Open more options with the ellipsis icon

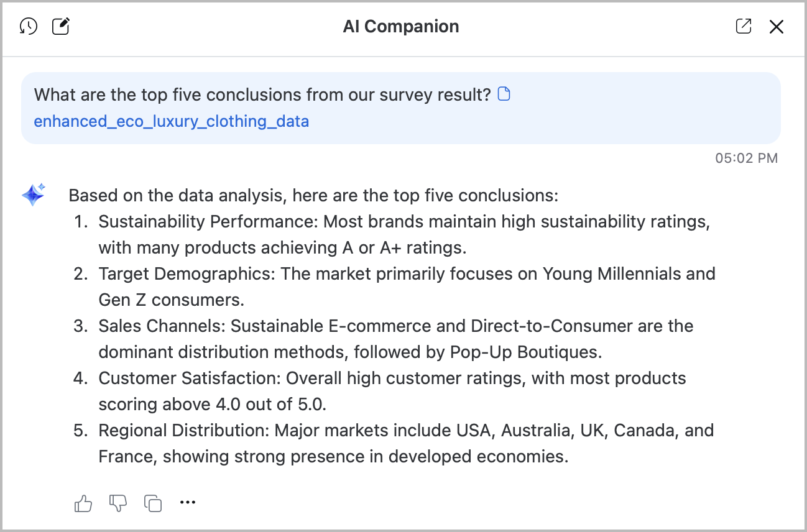tap(187, 502)
